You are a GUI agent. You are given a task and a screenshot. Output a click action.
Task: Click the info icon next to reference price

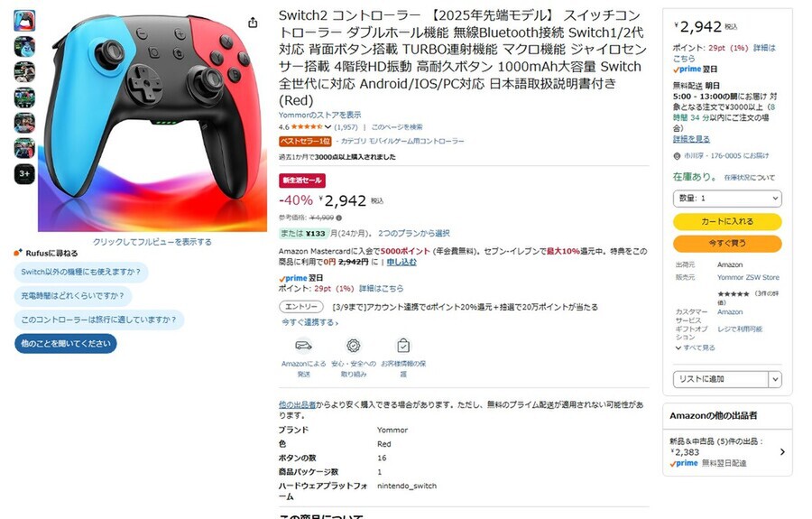click(338, 218)
